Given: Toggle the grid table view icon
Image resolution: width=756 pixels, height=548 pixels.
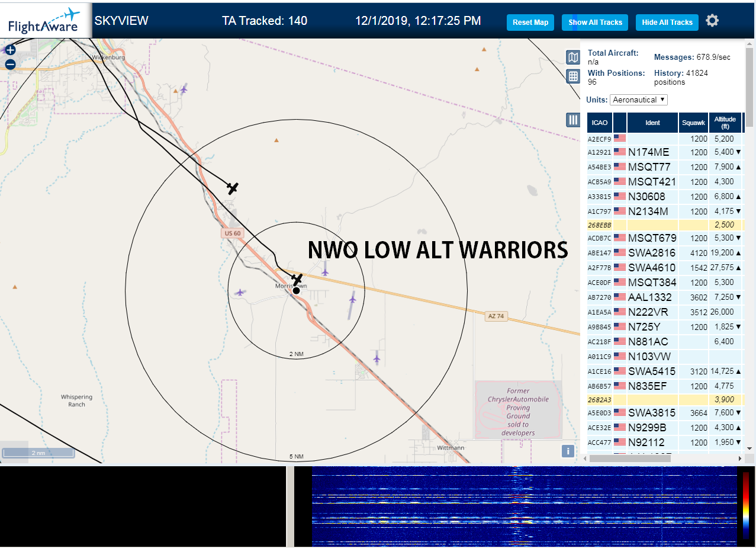Looking at the screenshot, I should click(x=573, y=76).
